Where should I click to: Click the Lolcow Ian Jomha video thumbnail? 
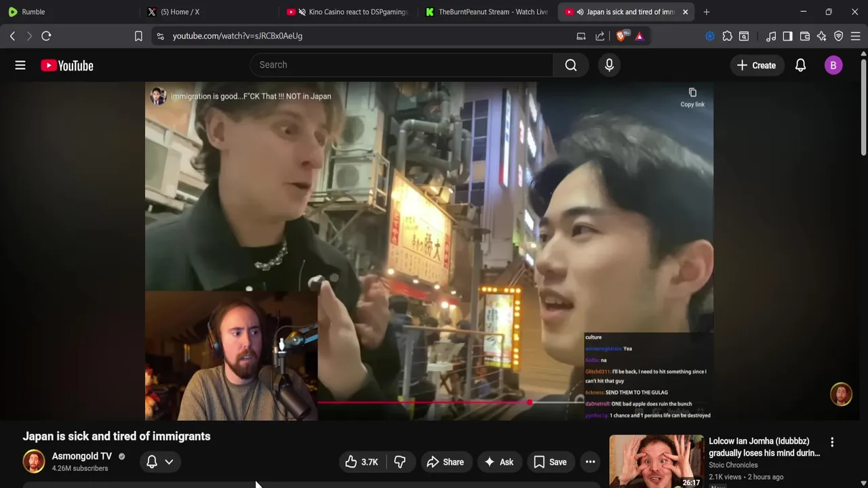[x=656, y=462]
